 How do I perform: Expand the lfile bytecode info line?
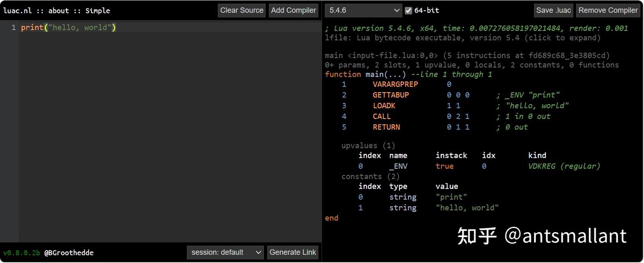(x=463, y=38)
